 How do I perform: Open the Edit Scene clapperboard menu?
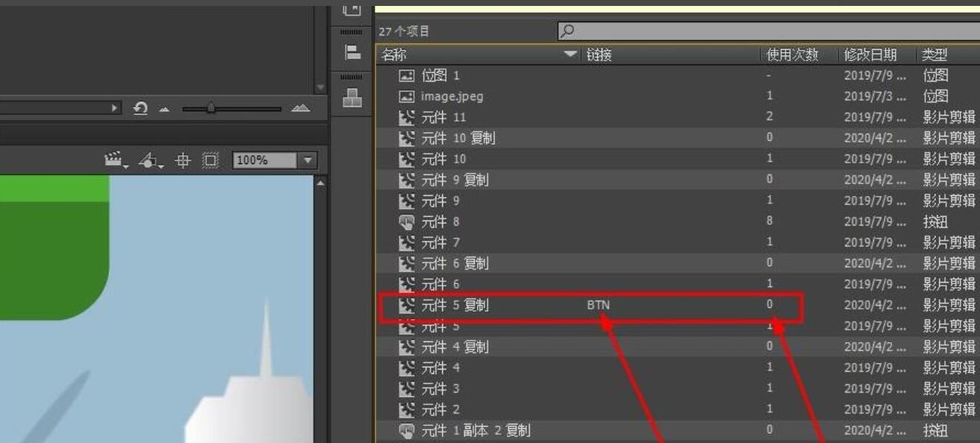pyautogui.click(x=115, y=160)
